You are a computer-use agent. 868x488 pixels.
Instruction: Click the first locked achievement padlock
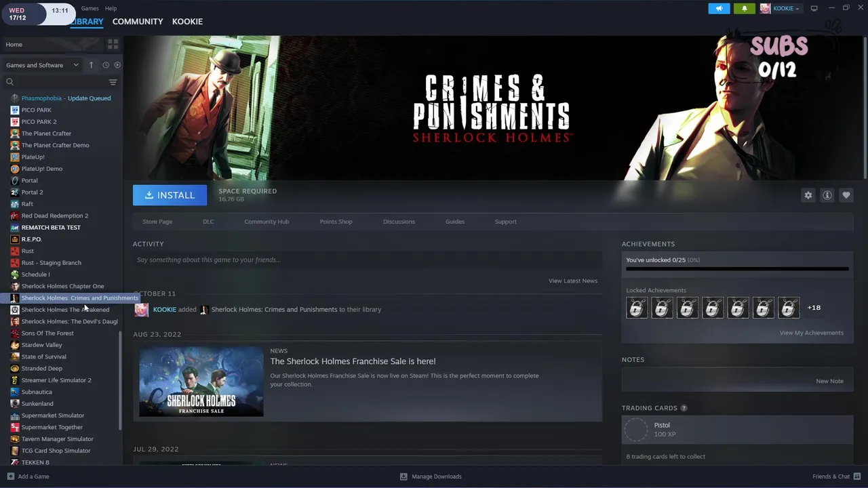[637, 308]
